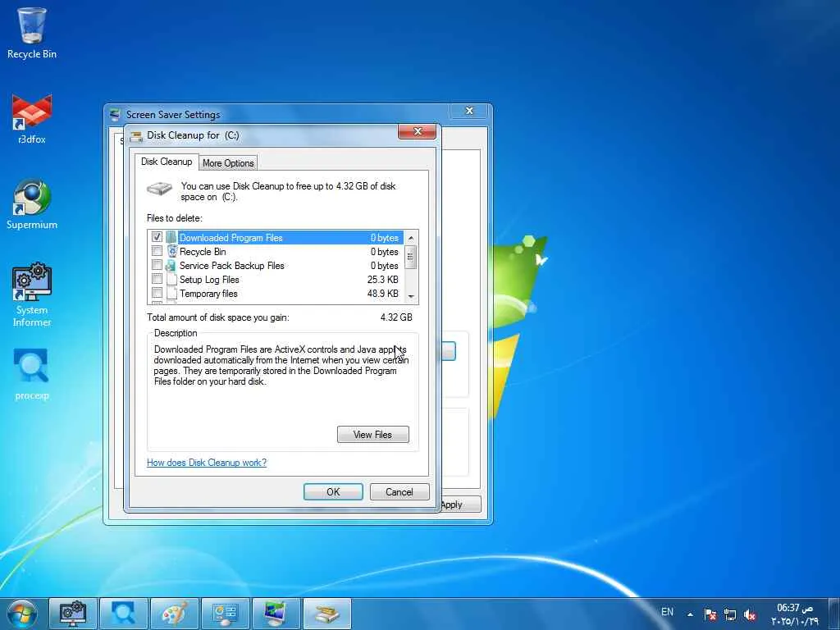Switch to the More Options tab
The height and width of the screenshot is (630, 840).
(x=228, y=163)
